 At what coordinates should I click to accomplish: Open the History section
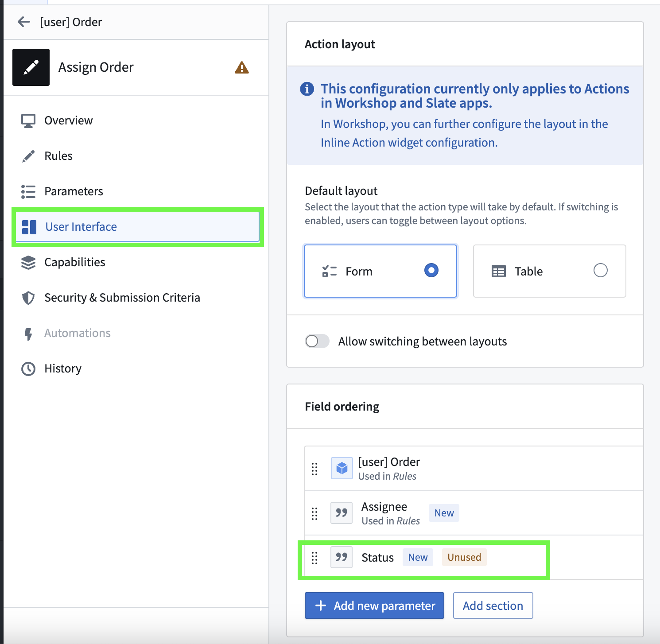62,369
